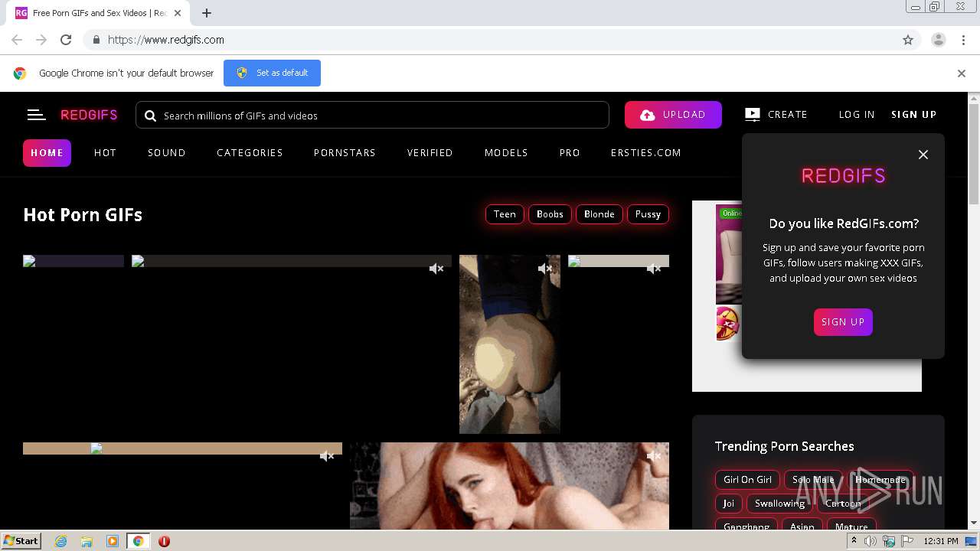The image size is (980, 551).
Task: Open the SOUND tab
Action: [x=167, y=153]
